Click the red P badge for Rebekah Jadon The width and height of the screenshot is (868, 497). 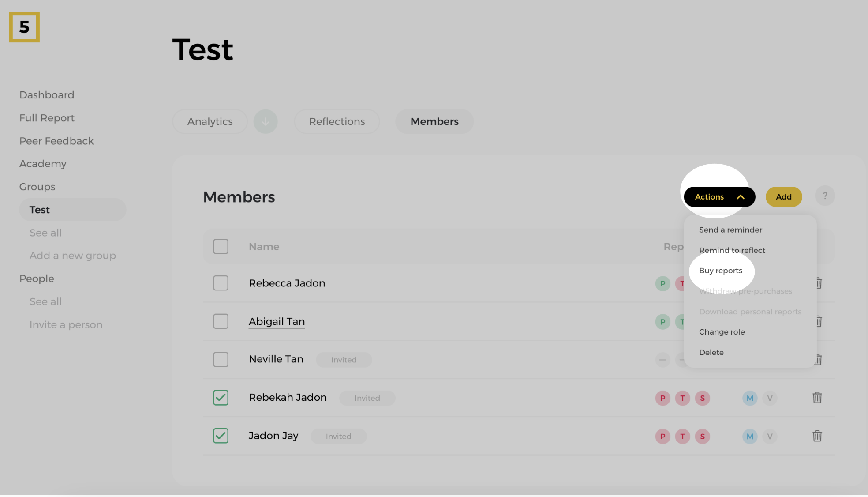(x=662, y=398)
